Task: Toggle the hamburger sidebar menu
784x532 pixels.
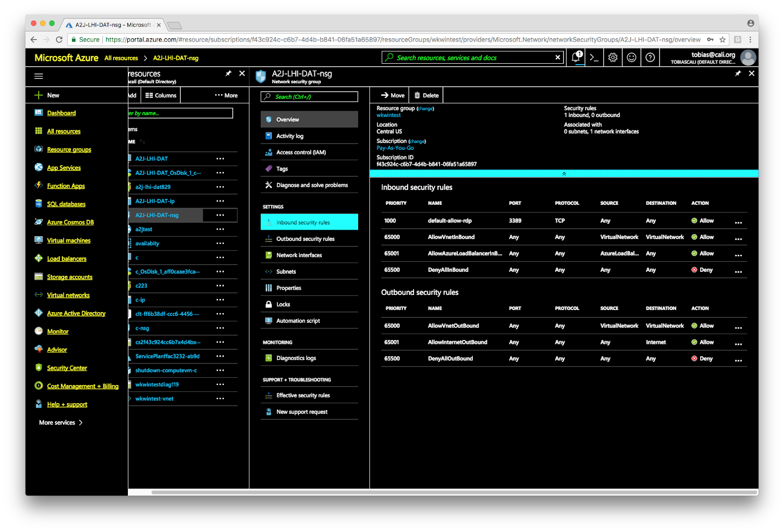Action: pyautogui.click(x=39, y=76)
